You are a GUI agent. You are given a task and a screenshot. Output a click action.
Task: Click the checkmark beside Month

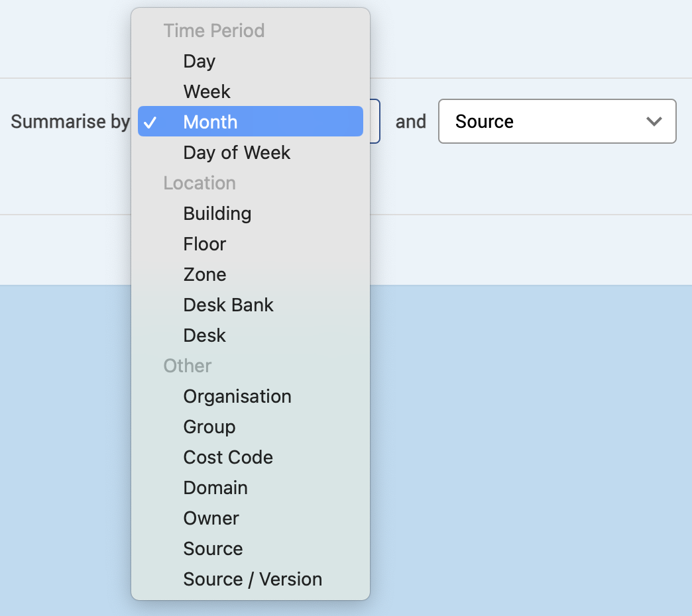coord(151,123)
